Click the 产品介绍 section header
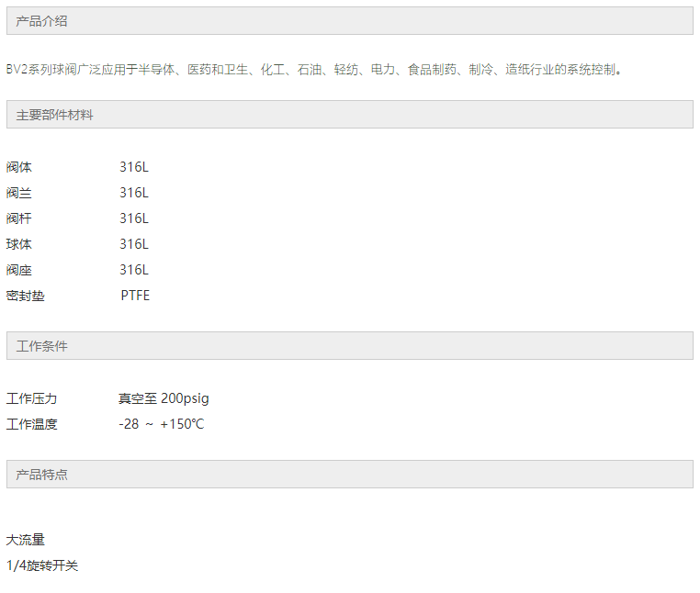The height and width of the screenshot is (593, 700). click(350, 21)
